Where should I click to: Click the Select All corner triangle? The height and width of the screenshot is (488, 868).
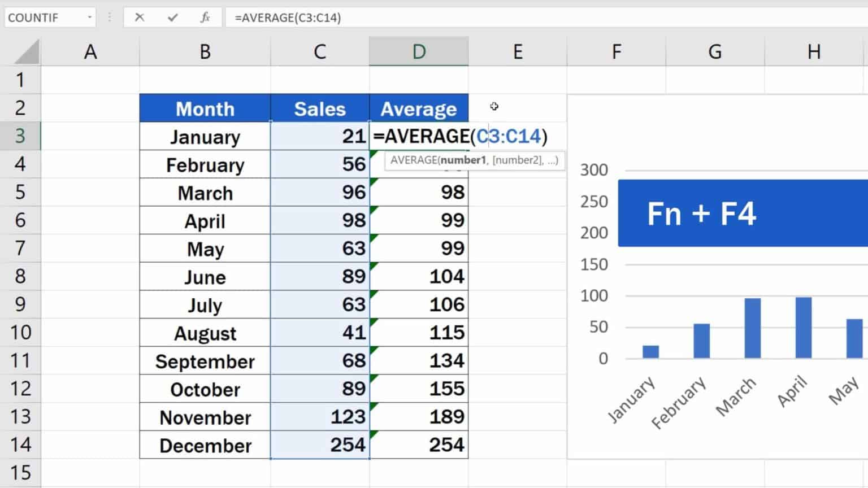tap(27, 52)
